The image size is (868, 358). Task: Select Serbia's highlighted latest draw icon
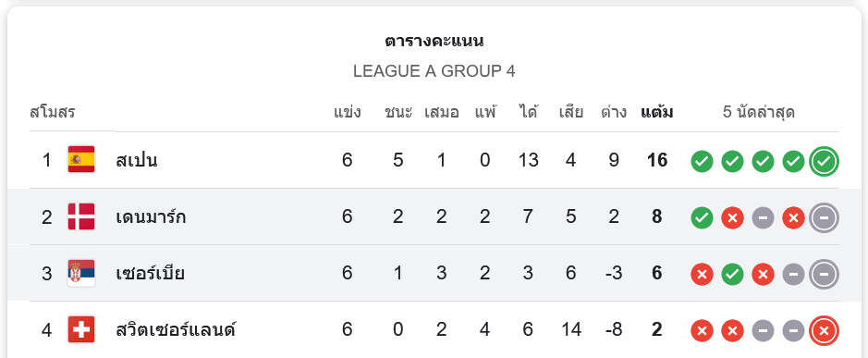pos(824,275)
